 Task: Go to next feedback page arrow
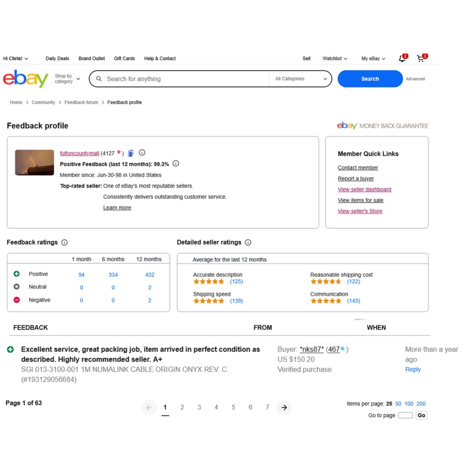point(284,408)
